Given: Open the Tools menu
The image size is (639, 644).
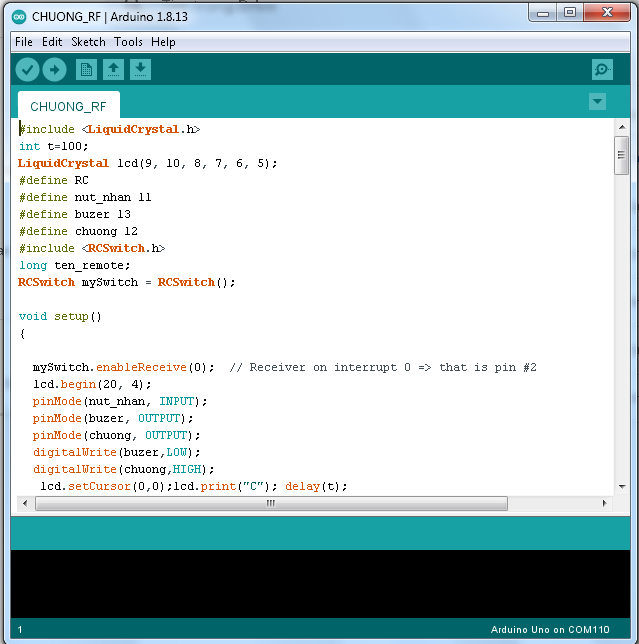Looking at the screenshot, I should 128,42.
